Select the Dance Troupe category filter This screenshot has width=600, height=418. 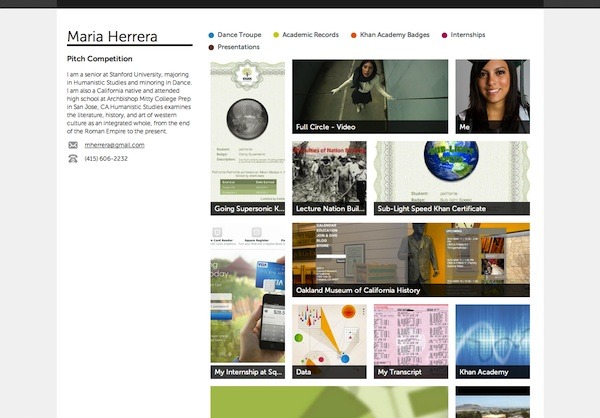238,35
